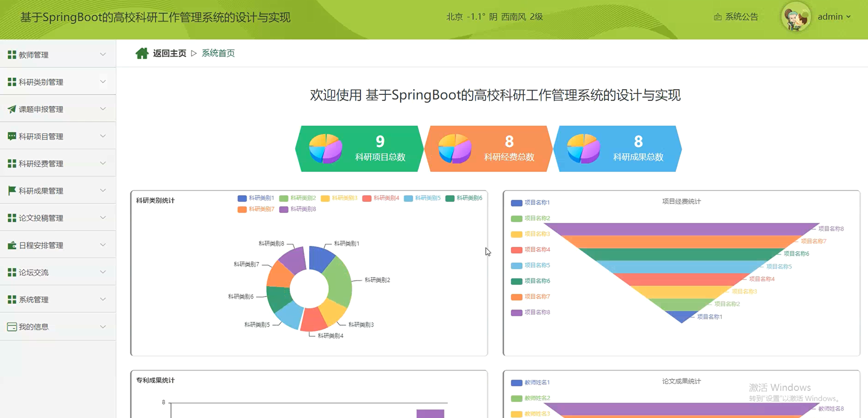868x418 pixels.
Task: Toggle 项目名称8 legend in funnel chart
Action: point(530,312)
